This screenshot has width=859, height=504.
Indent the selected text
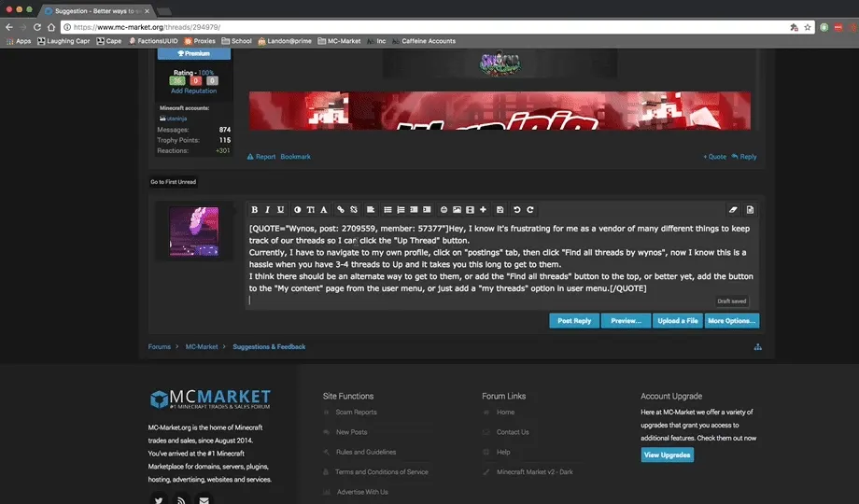(428, 210)
